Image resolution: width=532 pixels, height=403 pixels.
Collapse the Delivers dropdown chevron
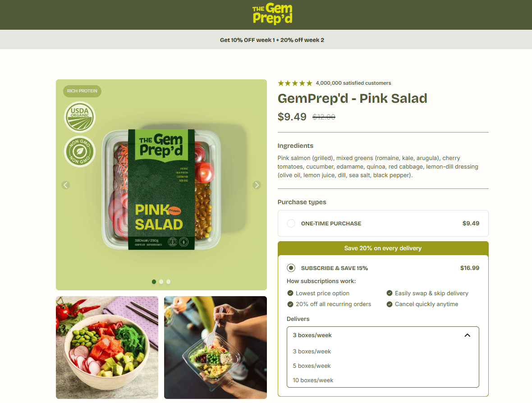coord(467,335)
